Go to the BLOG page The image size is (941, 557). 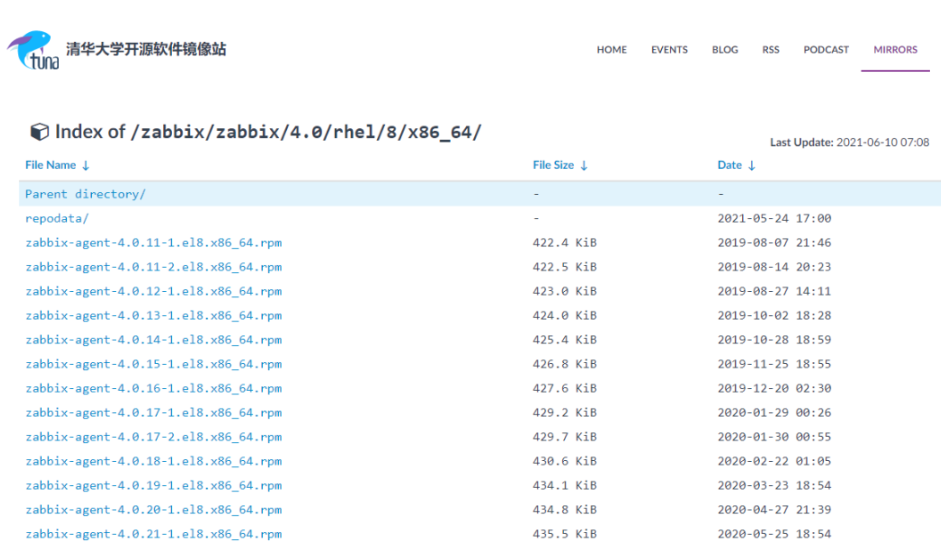(725, 50)
